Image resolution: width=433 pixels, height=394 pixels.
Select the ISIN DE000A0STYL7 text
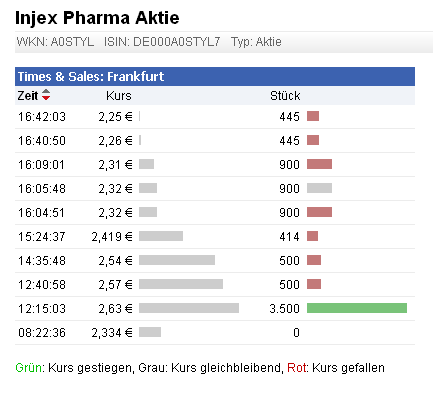point(162,42)
